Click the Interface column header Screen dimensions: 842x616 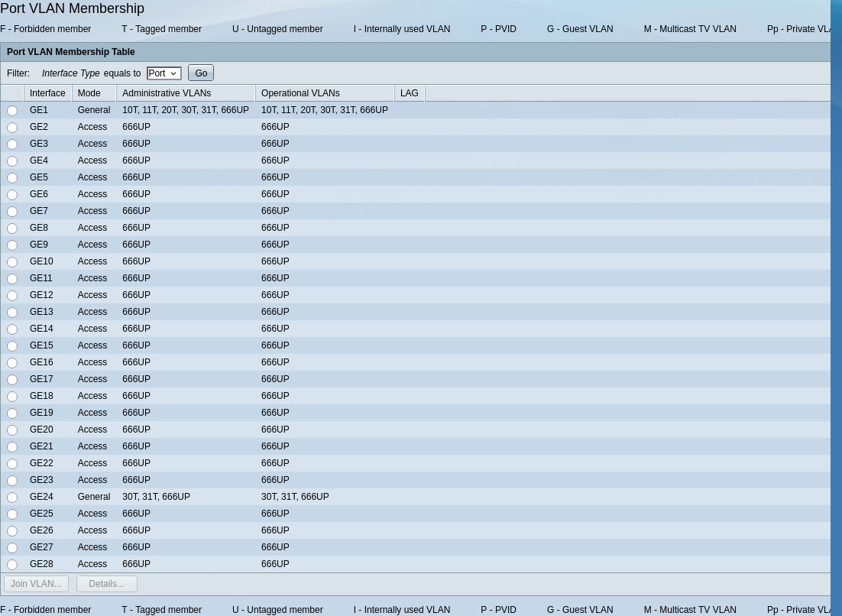47,93
